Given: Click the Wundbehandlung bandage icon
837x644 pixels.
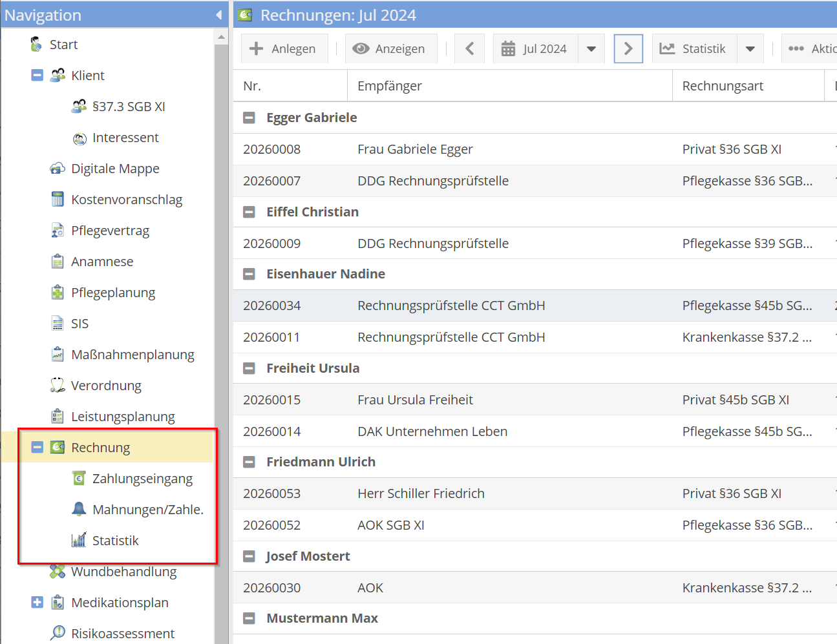Looking at the screenshot, I should 58,572.
